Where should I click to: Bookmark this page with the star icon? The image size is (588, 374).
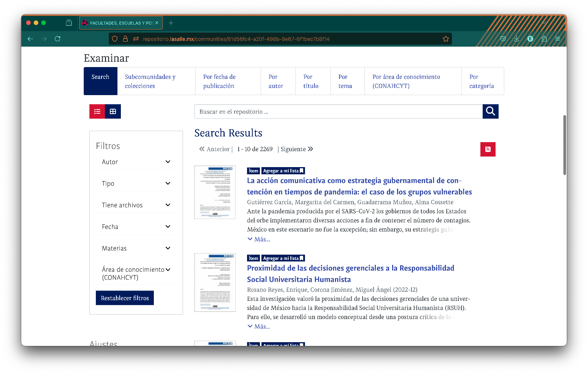[446, 39]
